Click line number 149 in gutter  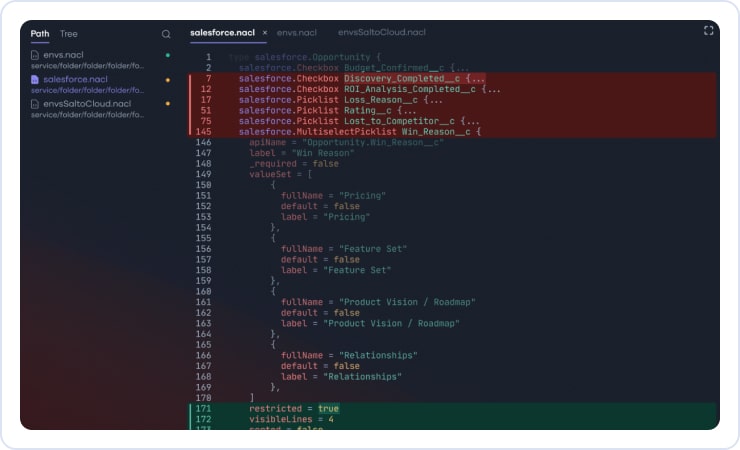(203, 174)
